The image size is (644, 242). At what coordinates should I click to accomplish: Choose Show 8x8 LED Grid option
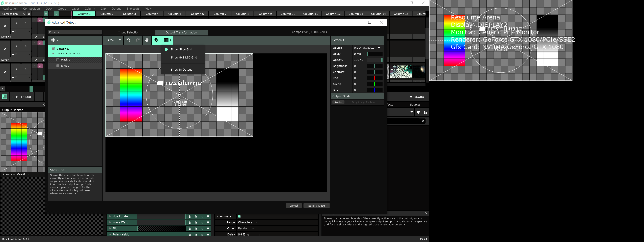click(184, 57)
